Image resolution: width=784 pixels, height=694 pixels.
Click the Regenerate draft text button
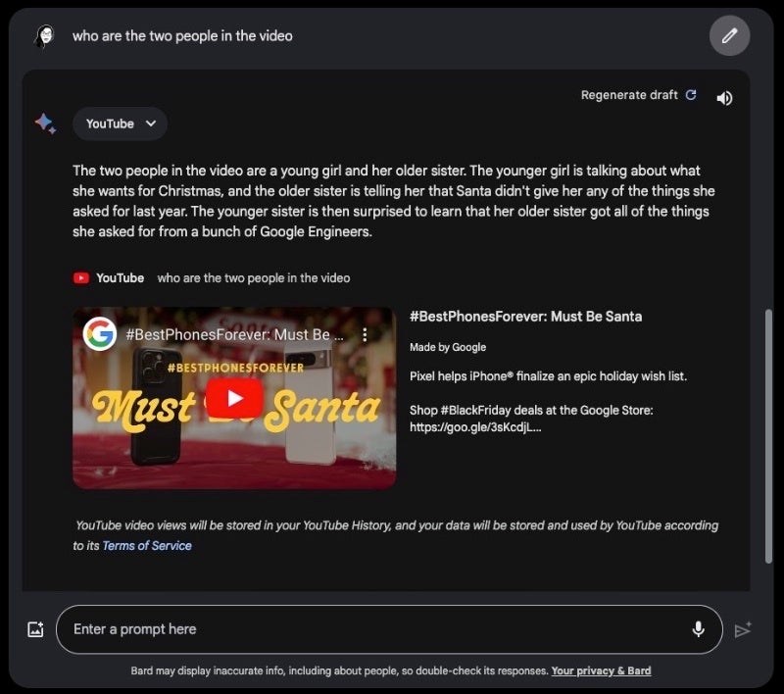pyautogui.click(x=628, y=95)
